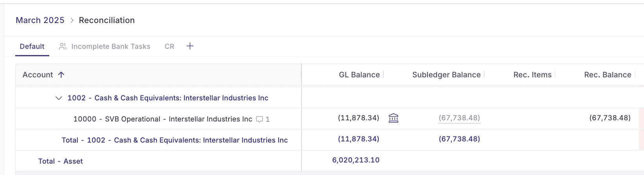Click the bank icon beside SVB Operational balance
The image size is (644, 175).
(394, 118)
